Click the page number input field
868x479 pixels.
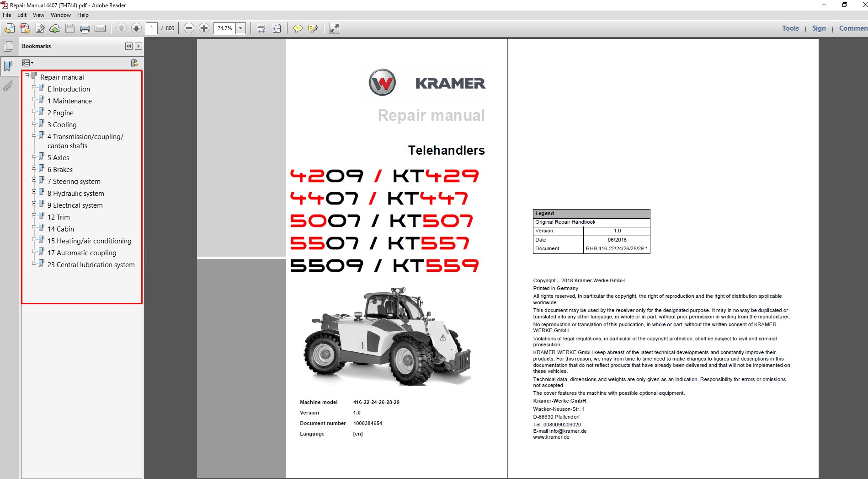(x=152, y=28)
